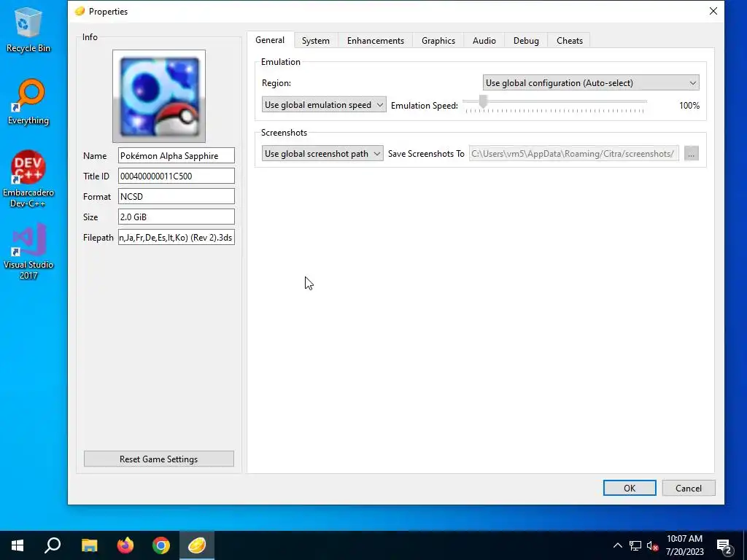Click the Pokémon Alpha Sapphire game icon thumbnail

point(159,96)
